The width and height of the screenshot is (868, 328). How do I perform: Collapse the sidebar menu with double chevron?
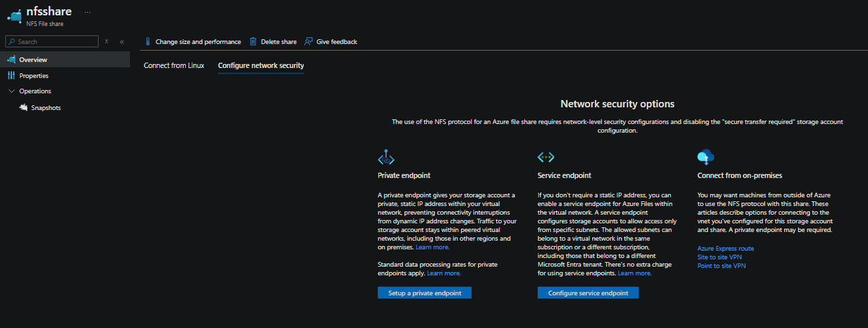tap(122, 41)
